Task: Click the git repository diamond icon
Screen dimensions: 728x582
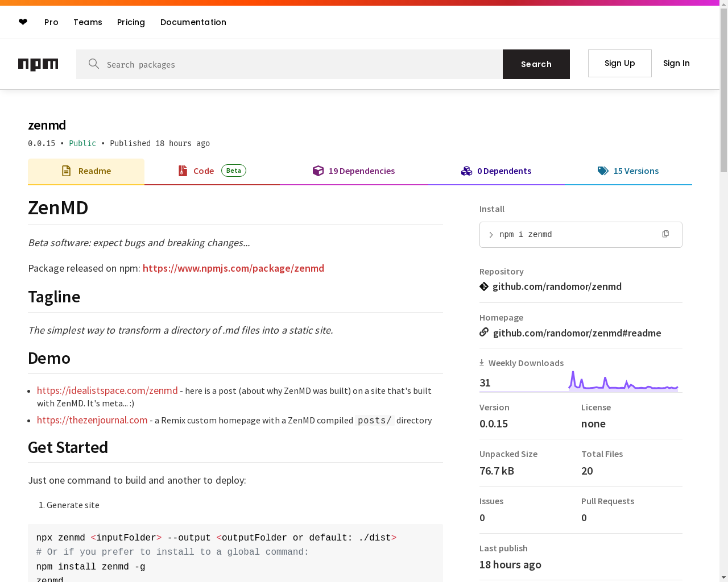Action: point(484,286)
